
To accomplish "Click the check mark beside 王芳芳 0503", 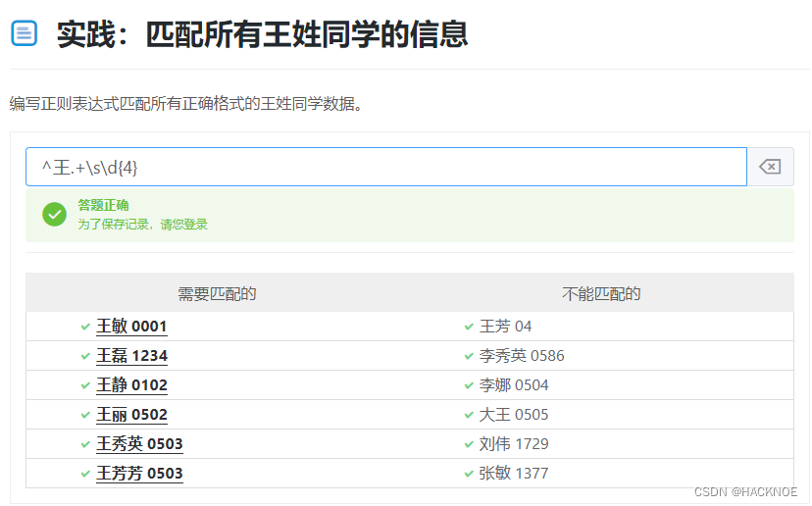I will 85,474.
